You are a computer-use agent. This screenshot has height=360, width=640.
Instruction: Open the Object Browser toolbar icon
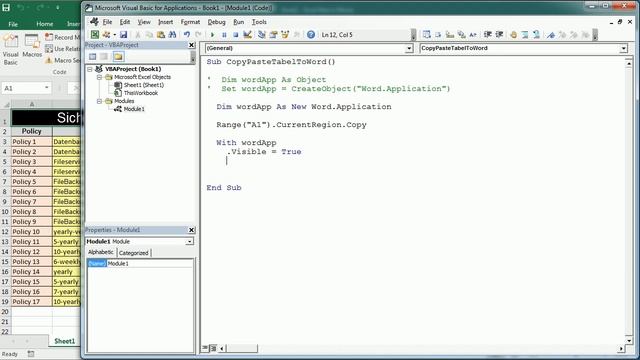point(285,35)
